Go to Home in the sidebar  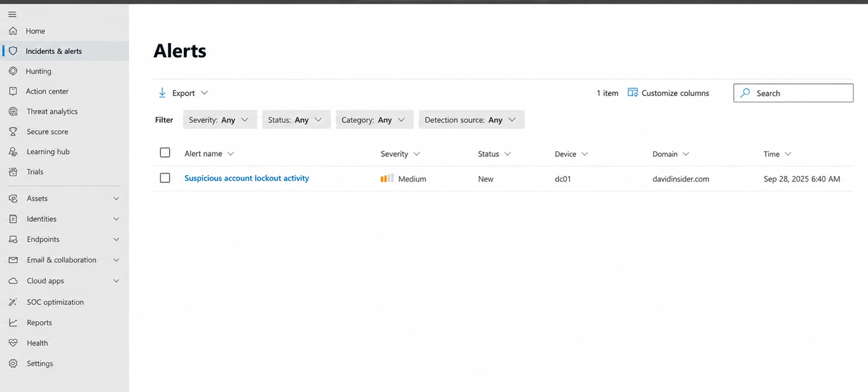click(64, 30)
